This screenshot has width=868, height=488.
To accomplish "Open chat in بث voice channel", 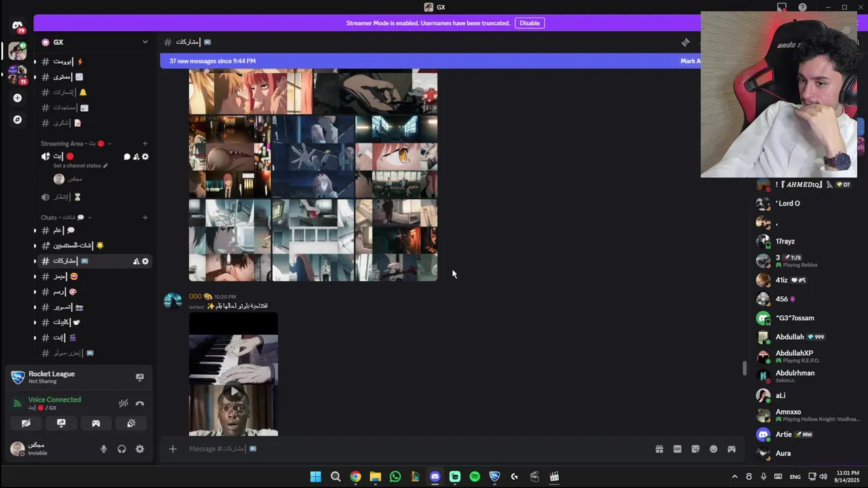I will tap(127, 157).
